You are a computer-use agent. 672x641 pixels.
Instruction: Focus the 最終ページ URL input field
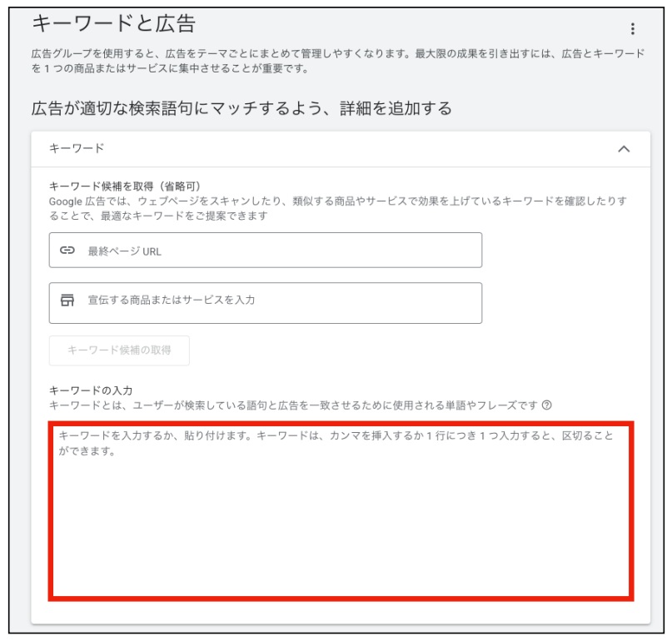(283, 251)
